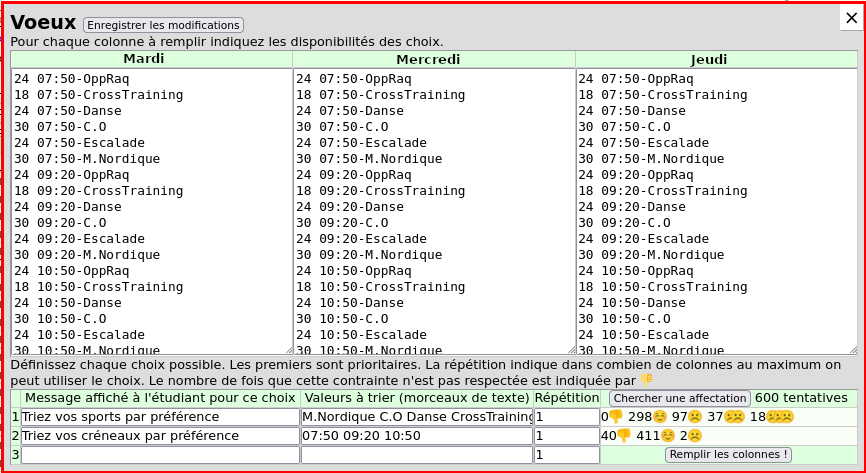Focus the Répétition field of row 1
The width and height of the screenshot is (866, 473).
pos(565,417)
